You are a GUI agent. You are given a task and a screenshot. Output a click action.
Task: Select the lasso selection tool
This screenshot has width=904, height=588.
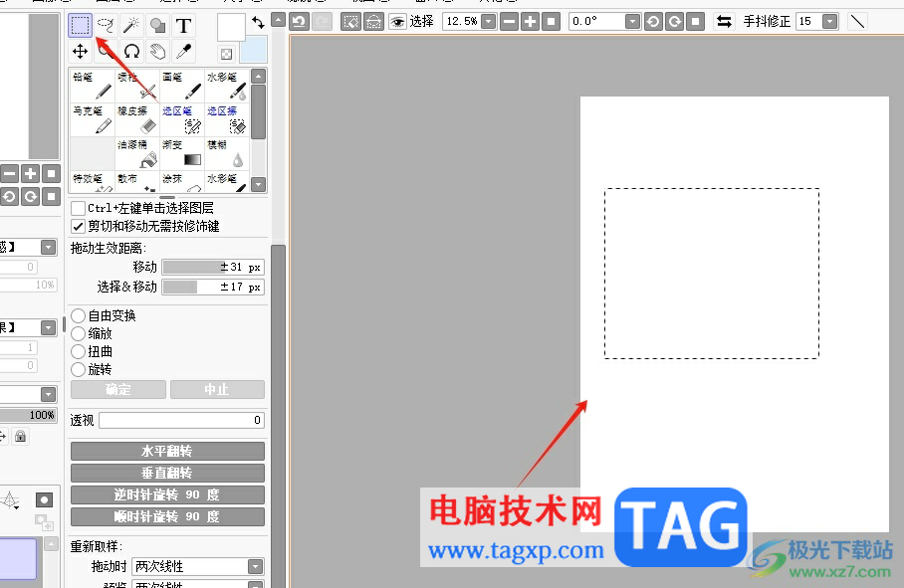coord(106,25)
